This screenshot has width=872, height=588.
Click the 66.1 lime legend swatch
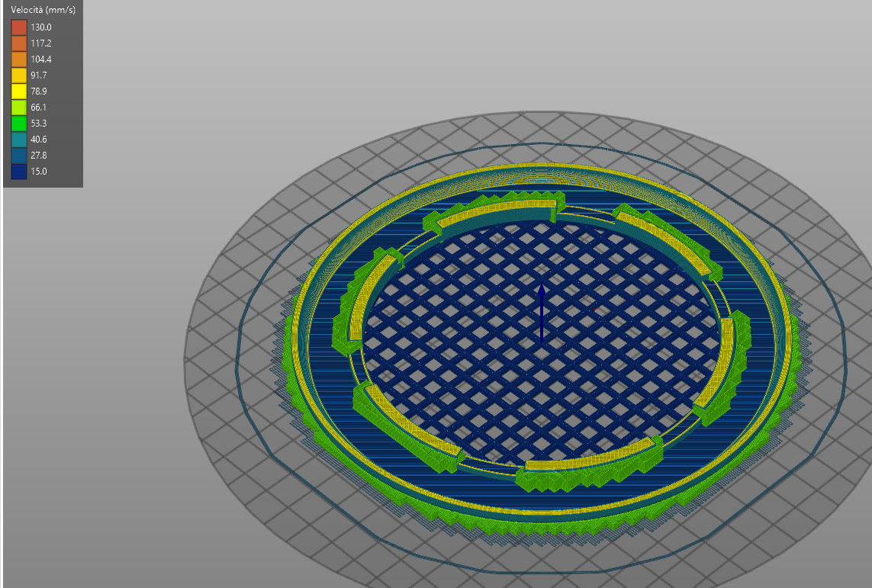pyautogui.click(x=19, y=108)
